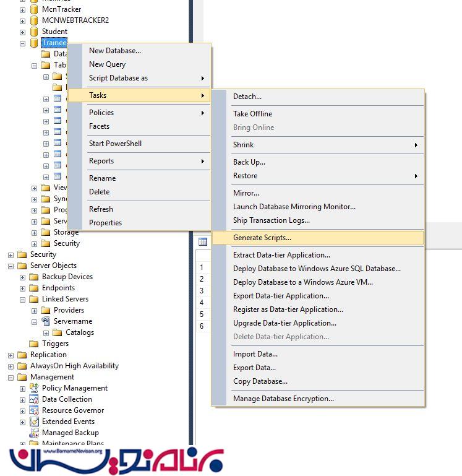Select Import Data menu item
The image size is (462, 476).
[318, 354]
